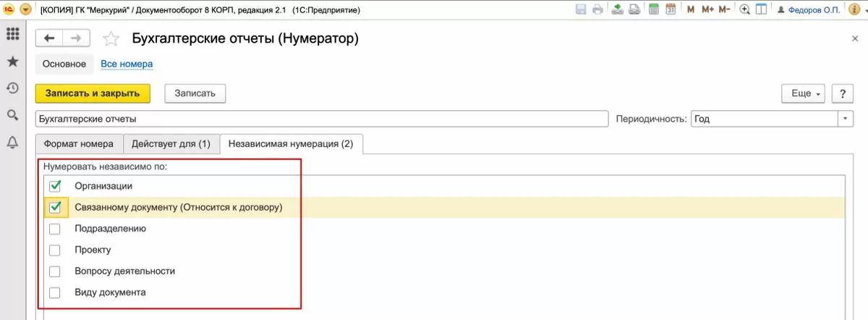
Task: Uncheck the Организации checkbox
Action: click(x=55, y=186)
